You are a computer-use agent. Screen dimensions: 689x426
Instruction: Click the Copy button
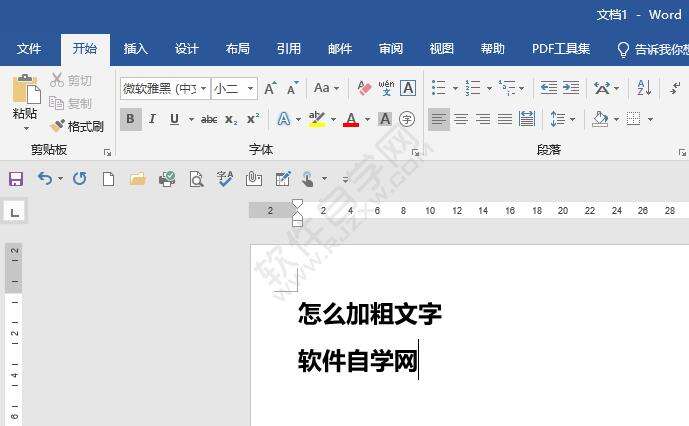[71, 103]
